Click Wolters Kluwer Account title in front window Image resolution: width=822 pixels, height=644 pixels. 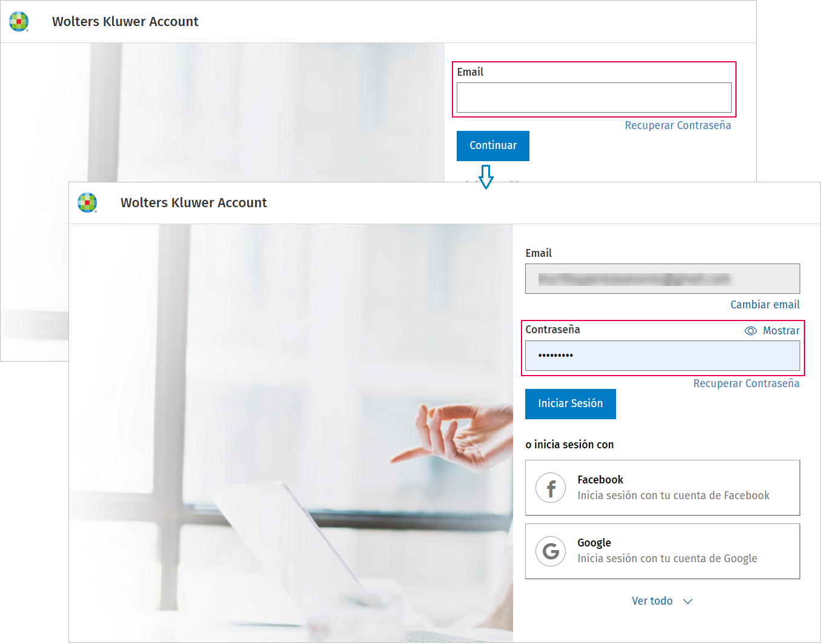coord(194,203)
